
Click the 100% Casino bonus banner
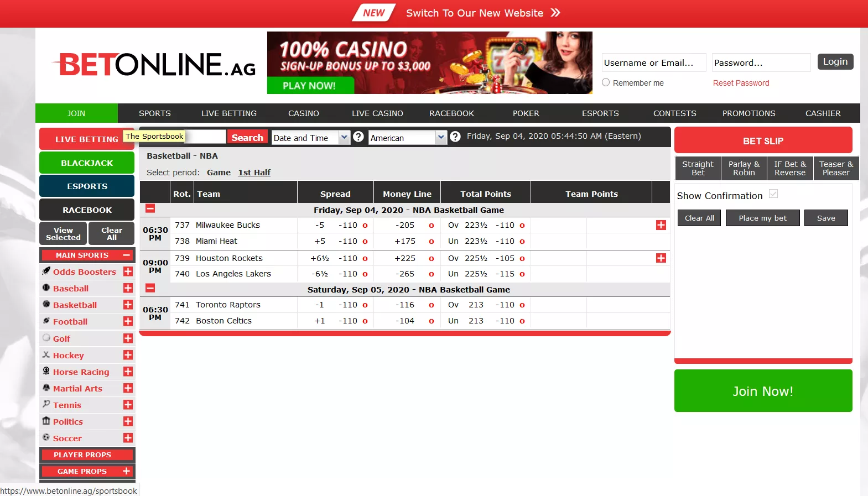pos(430,62)
